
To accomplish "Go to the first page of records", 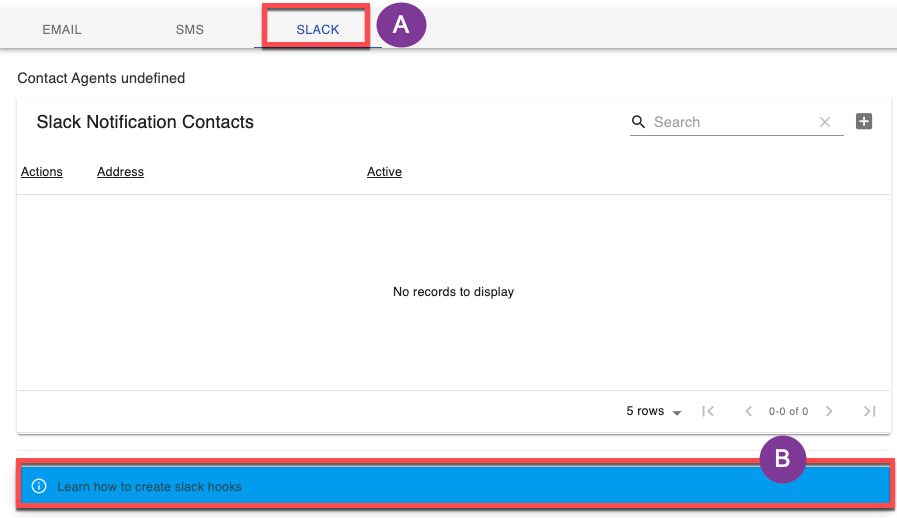I will [708, 412].
